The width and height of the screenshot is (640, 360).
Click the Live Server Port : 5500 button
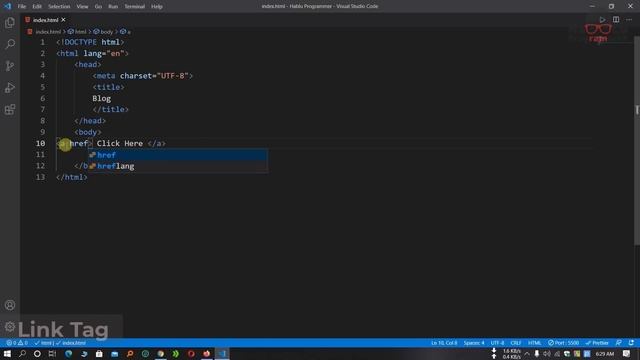click(563, 343)
